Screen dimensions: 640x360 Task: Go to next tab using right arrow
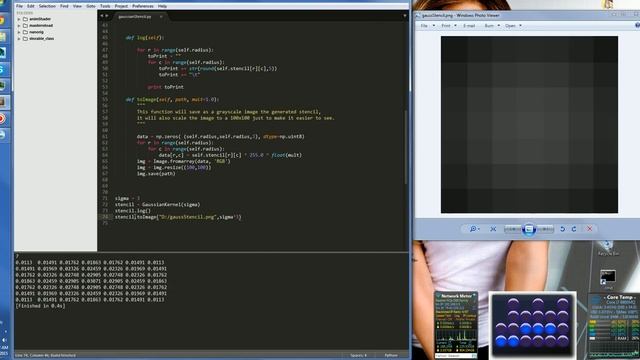tap(107, 16)
